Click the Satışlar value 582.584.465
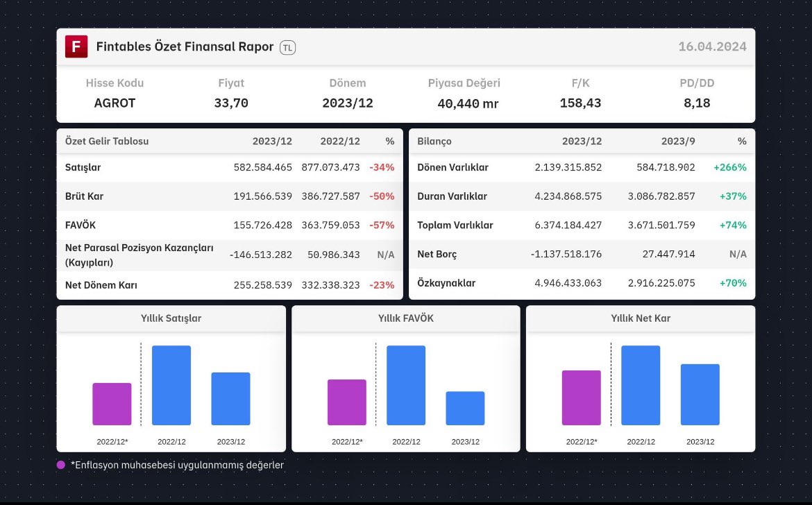The height and width of the screenshot is (505, 812). point(262,167)
